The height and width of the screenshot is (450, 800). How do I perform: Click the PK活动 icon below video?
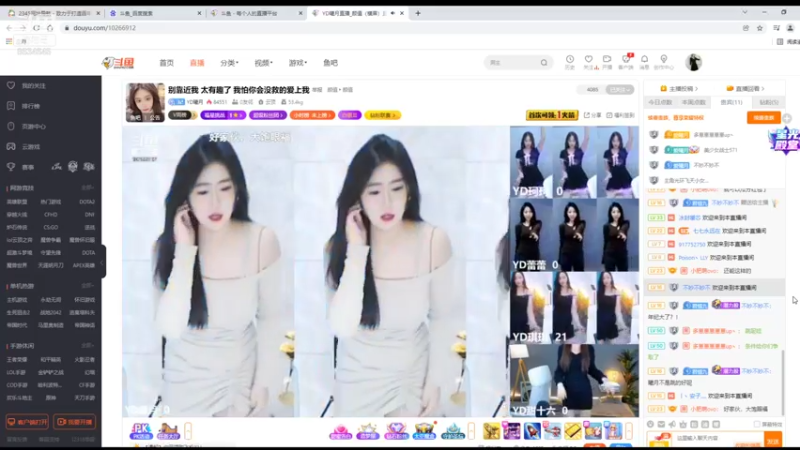tap(141, 431)
